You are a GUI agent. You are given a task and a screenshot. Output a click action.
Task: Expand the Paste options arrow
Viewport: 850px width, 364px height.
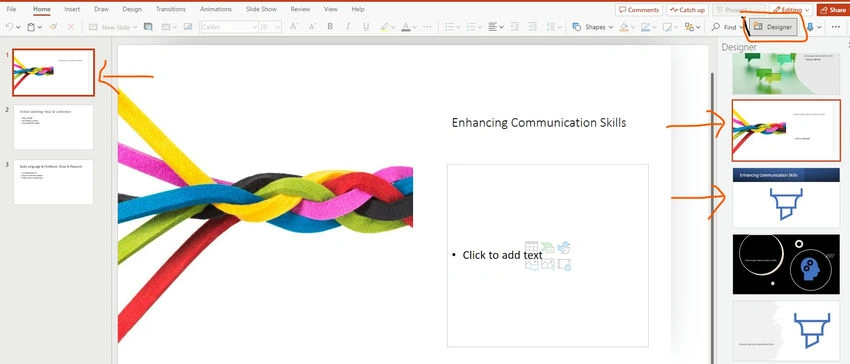pos(41,27)
